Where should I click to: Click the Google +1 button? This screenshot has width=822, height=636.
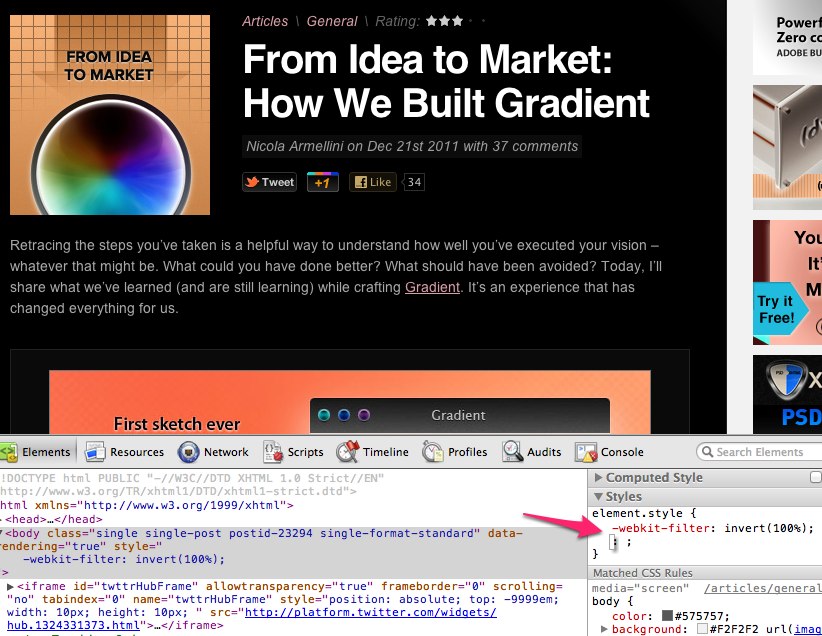coord(323,182)
